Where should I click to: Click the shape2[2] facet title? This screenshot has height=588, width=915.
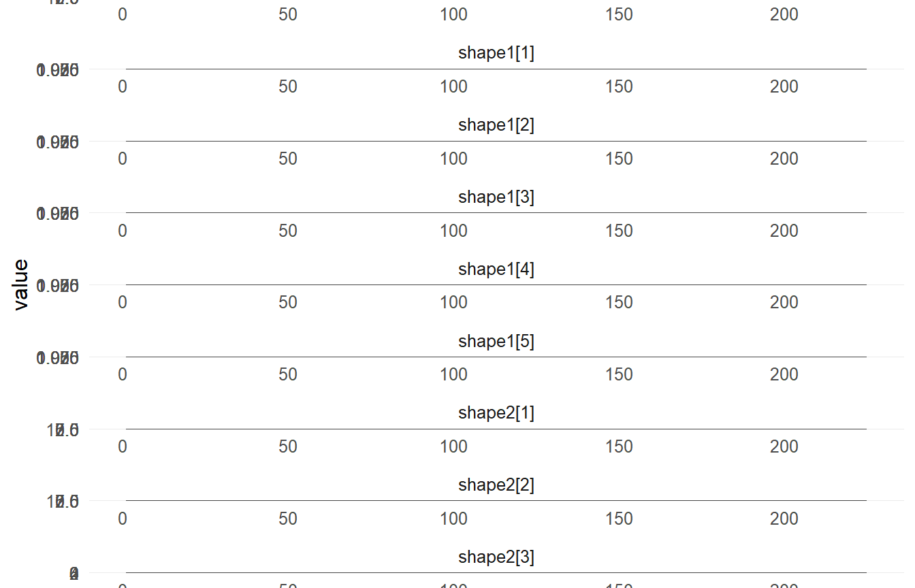tap(496, 485)
